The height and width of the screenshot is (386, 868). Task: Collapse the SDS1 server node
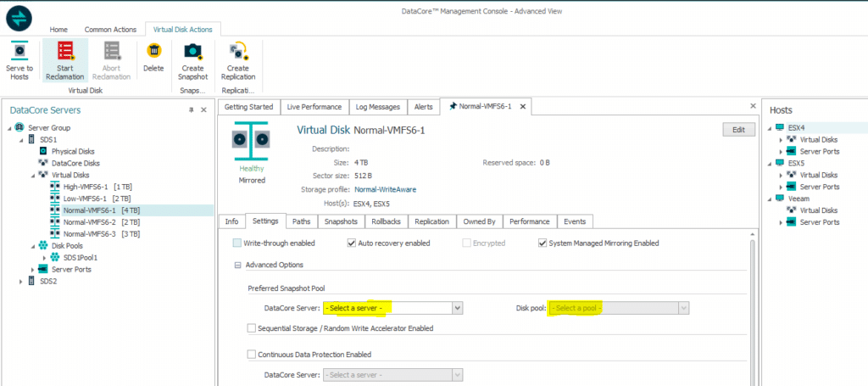click(x=21, y=140)
